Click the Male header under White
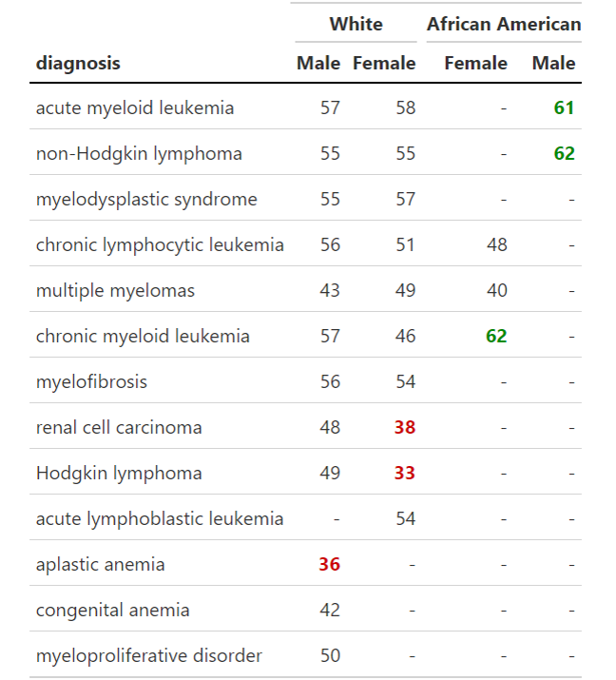This screenshot has width=616, height=680. [x=318, y=64]
